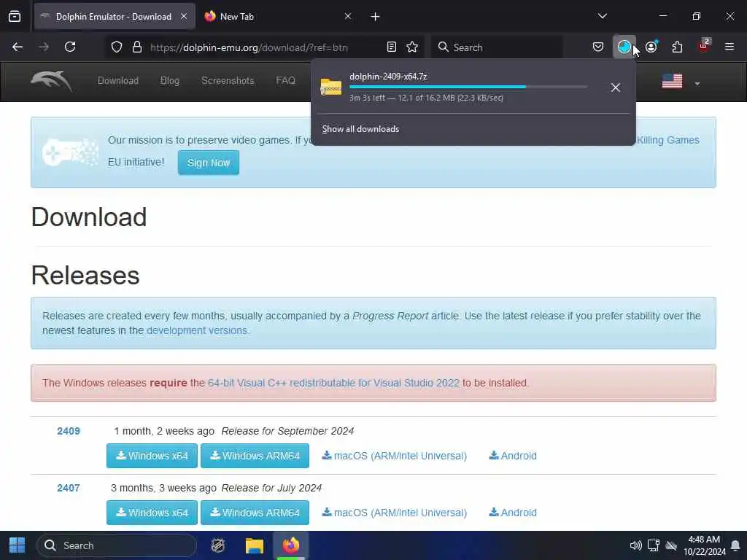Download 2409 Windows x64 build
The width and height of the screenshot is (747, 560).
click(x=152, y=456)
